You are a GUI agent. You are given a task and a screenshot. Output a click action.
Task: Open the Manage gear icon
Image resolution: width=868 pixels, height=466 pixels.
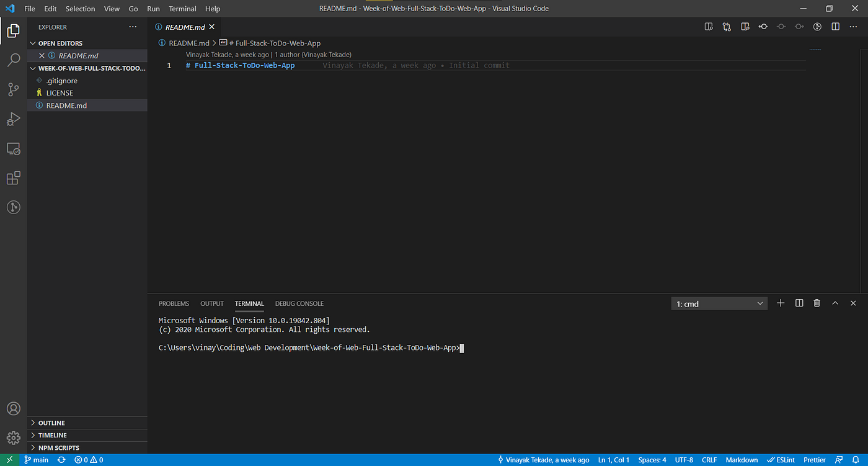click(x=13, y=438)
